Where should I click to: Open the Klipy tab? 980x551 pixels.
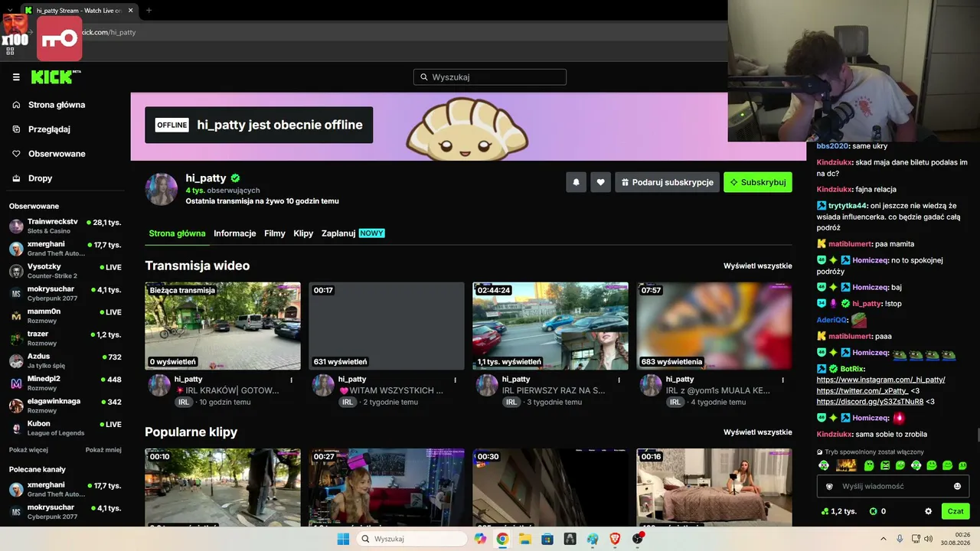pyautogui.click(x=303, y=233)
